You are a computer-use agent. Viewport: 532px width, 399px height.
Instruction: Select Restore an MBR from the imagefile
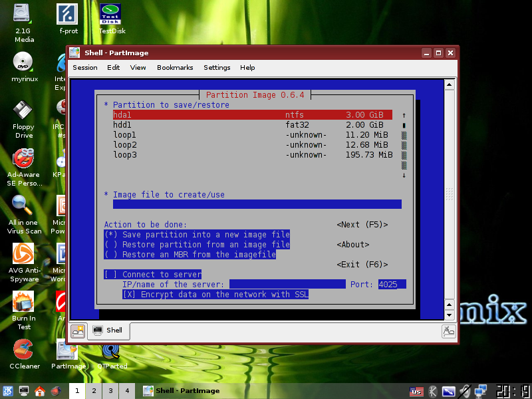coord(190,255)
